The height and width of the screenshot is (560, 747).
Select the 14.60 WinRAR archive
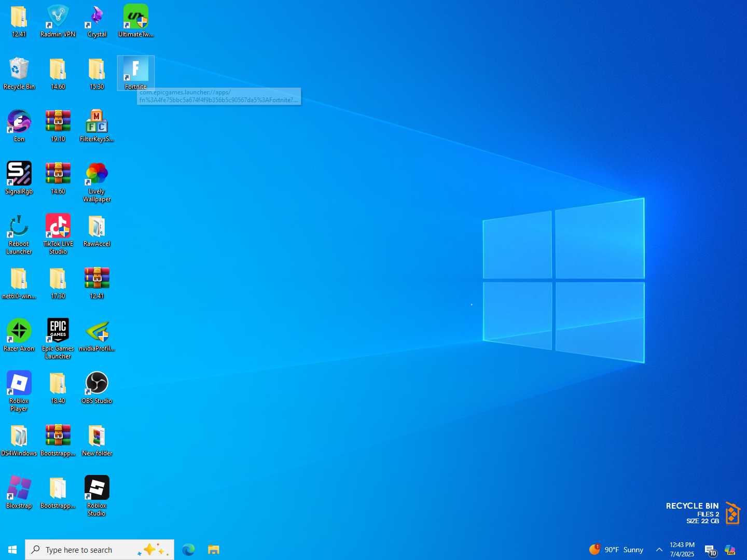tap(58, 178)
